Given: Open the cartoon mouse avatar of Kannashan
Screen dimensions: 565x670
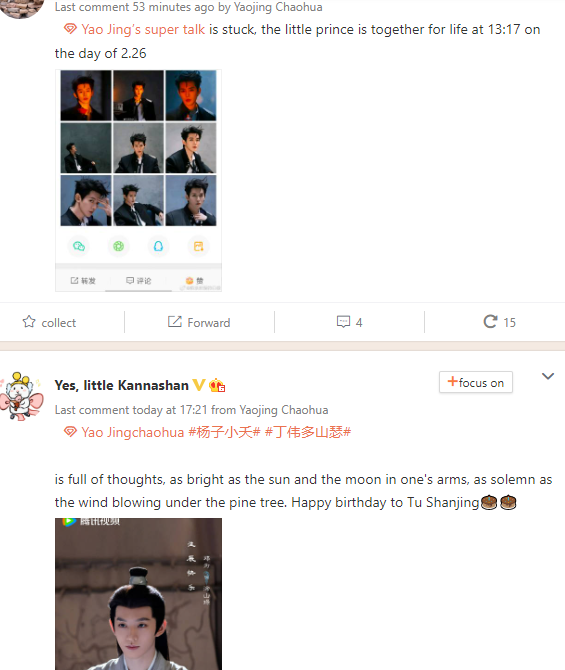Looking at the screenshot, I should pyautogui.click(x=21, y=397).
